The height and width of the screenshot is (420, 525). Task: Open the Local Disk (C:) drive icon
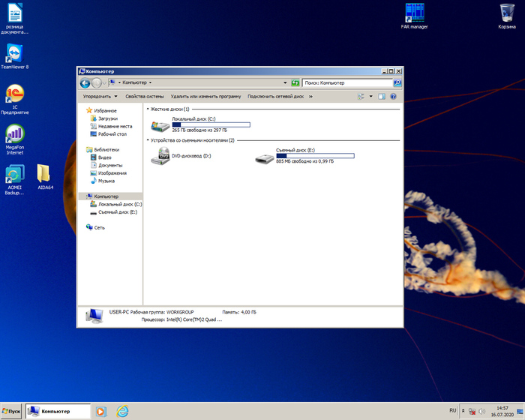click(x=160, y=126)
